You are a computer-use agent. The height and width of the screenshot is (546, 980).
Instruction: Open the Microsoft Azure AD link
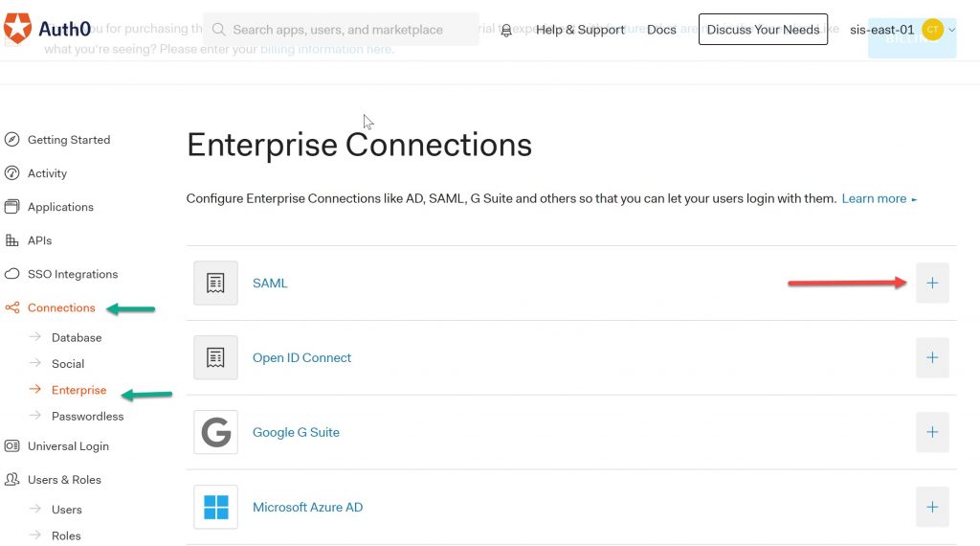(x=307, y=507)
